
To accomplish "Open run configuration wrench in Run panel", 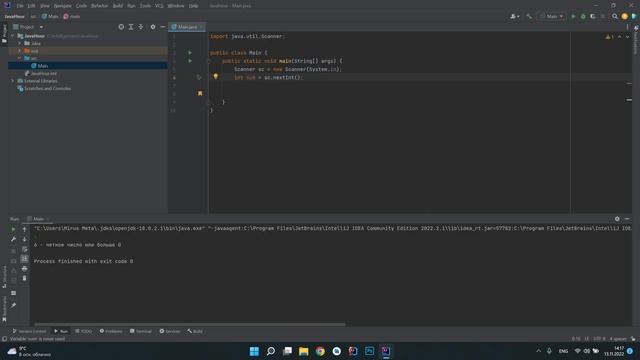I will point(13,239).
